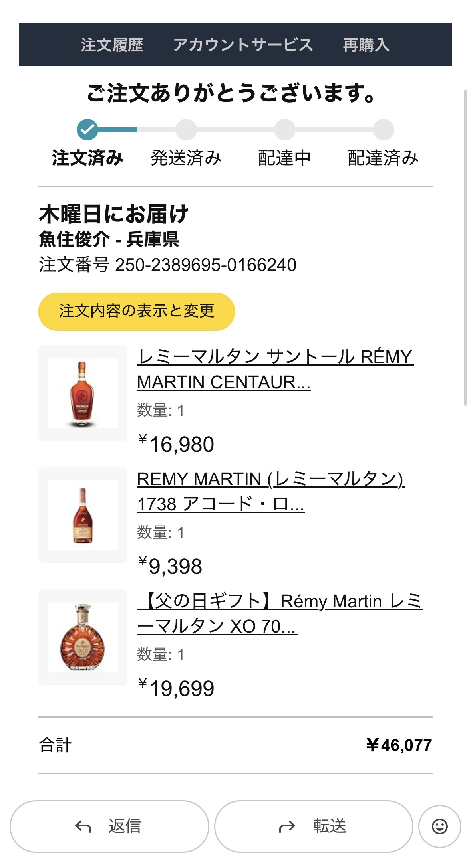Click the vertical scrollbar on the right

[465, 247]
